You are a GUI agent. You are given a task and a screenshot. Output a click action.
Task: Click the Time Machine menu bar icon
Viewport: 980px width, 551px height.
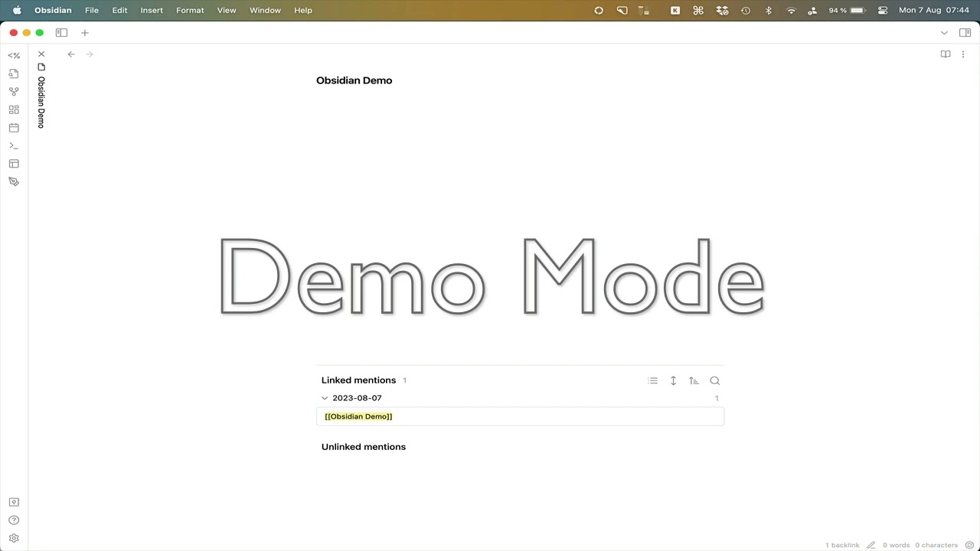point(745,10)
